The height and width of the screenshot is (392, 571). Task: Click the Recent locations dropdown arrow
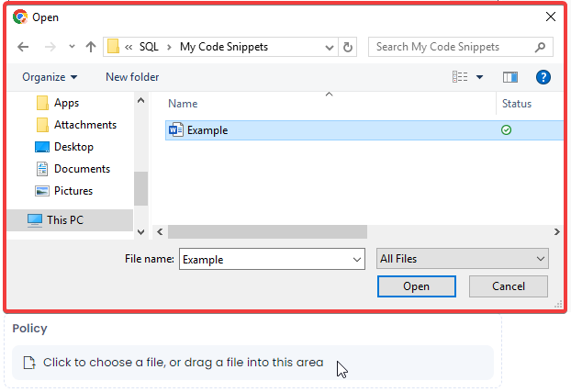pos(72,47)
